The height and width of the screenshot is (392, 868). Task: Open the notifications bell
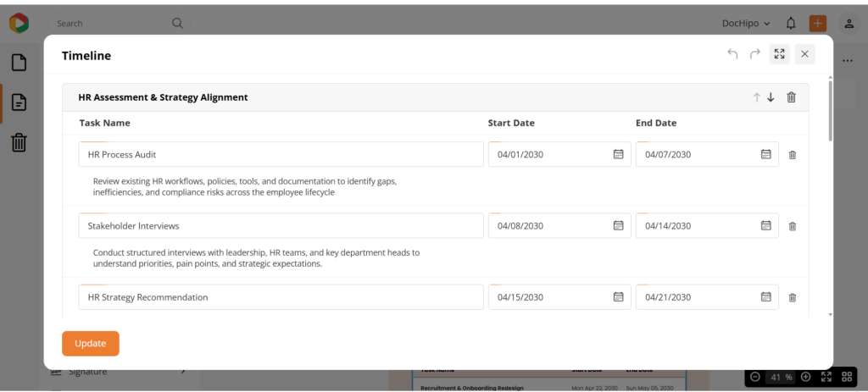click(791, 23)
